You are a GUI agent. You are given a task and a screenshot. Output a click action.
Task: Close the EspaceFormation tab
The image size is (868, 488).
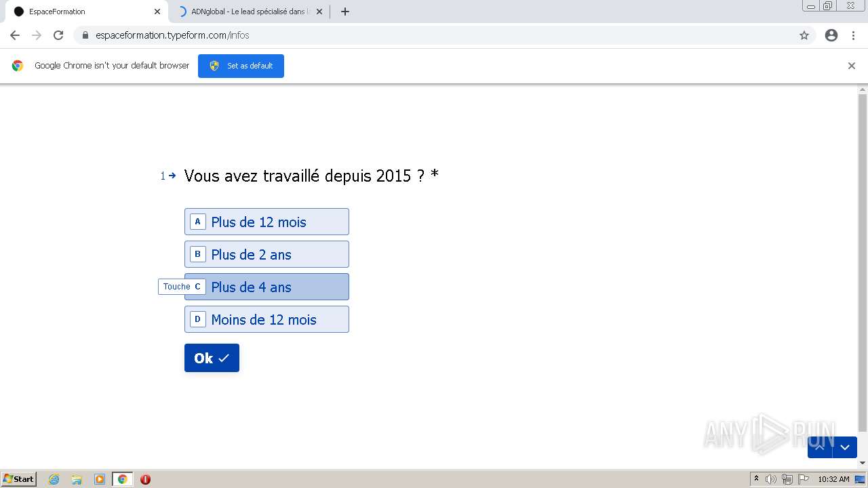pos(157,12)
